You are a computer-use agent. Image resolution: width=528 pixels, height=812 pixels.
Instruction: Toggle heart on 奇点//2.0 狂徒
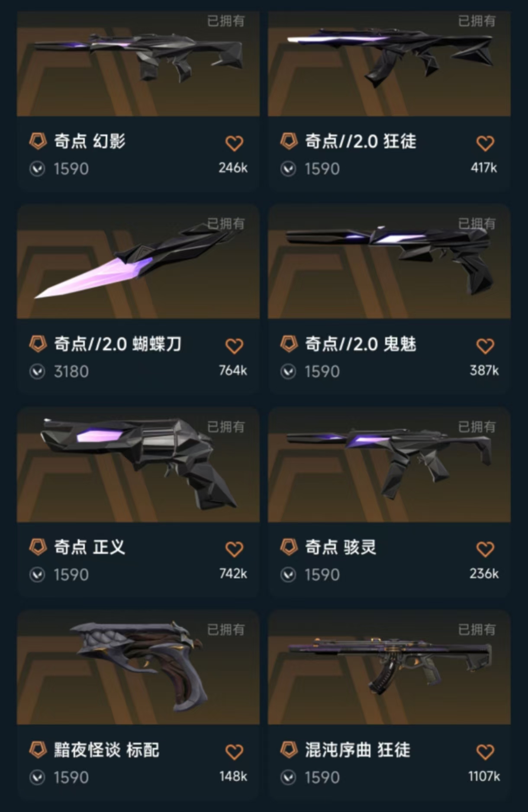485,143
